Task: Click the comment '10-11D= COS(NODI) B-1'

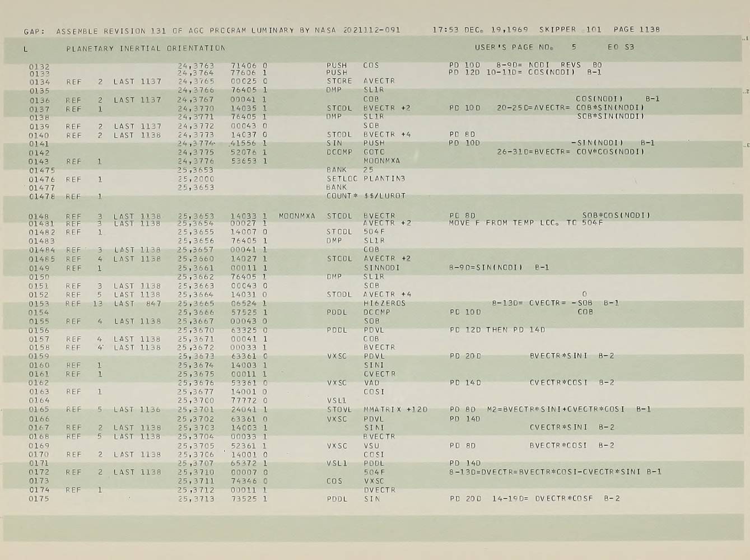Action: (544, 72)
